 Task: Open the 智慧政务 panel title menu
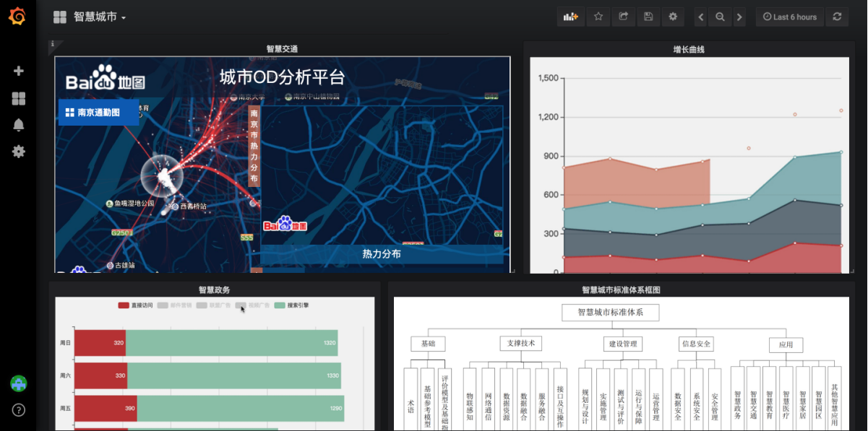215,289
